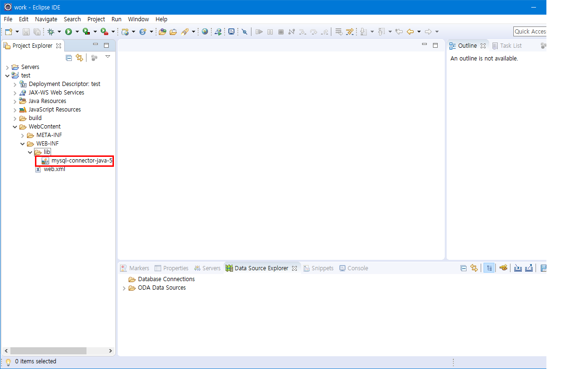Toggle the tree layout button in Data Source Explorer
The width and height of the screenshot is (588, 369).
(489, 268)
